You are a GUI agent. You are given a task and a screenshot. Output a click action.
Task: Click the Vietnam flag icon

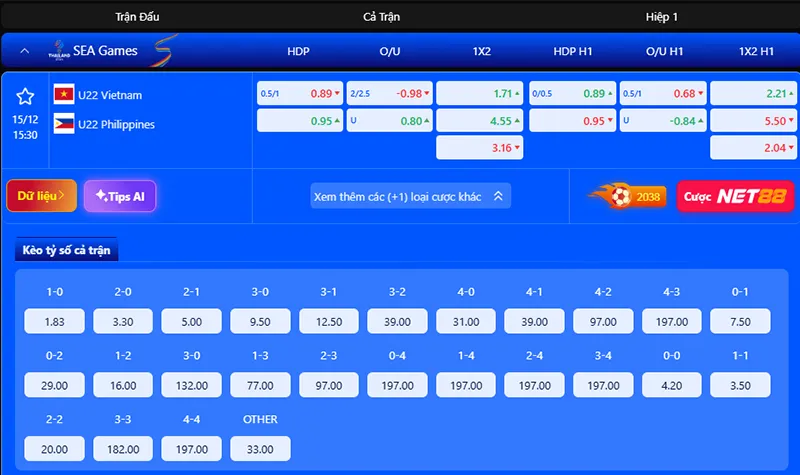coord(64,94)
